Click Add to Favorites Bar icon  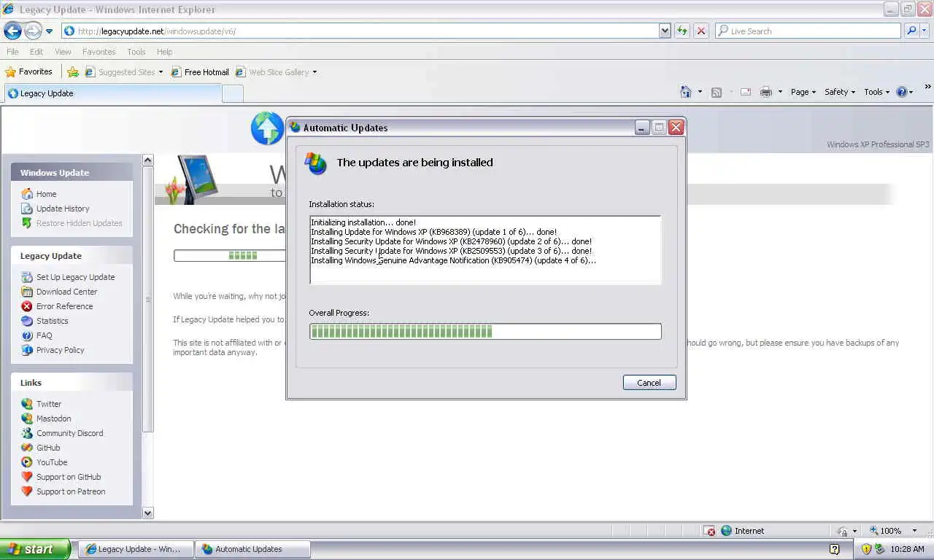(x=73, y=71)
